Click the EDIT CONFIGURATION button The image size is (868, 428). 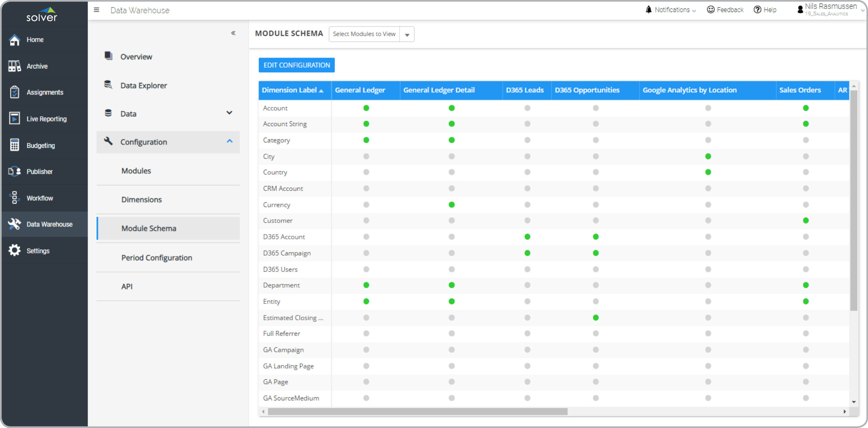pos(297,65)
